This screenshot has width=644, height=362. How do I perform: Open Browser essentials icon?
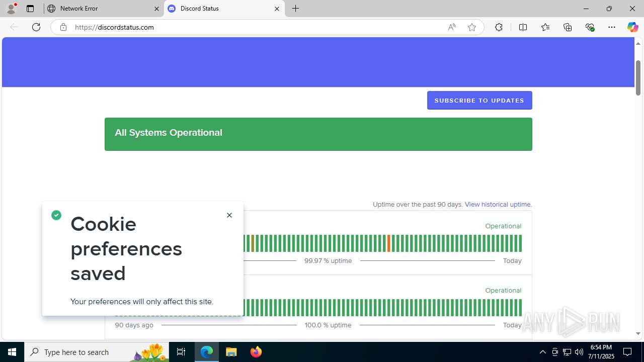[590, 27]
